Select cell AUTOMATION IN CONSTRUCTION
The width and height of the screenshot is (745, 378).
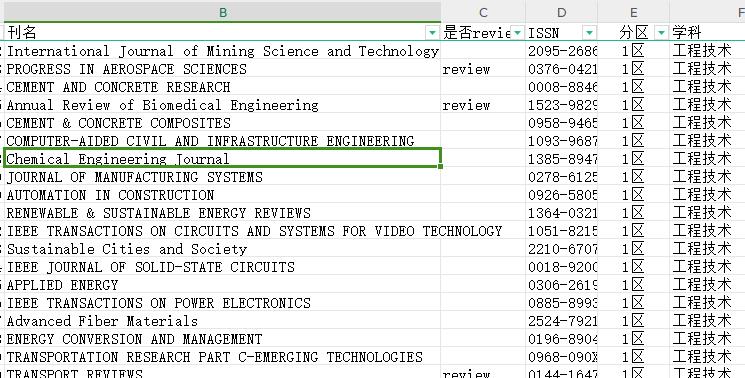[x=222, y=195]
